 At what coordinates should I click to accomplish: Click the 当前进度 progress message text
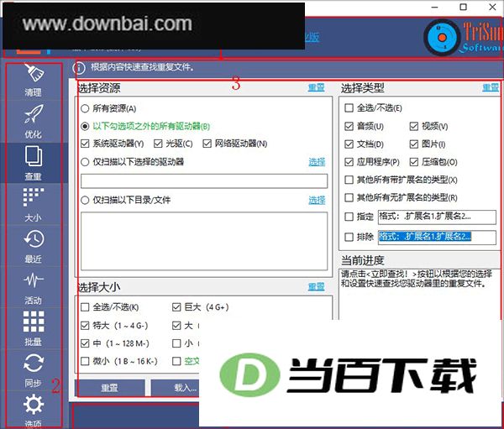(x=417, y=279)
